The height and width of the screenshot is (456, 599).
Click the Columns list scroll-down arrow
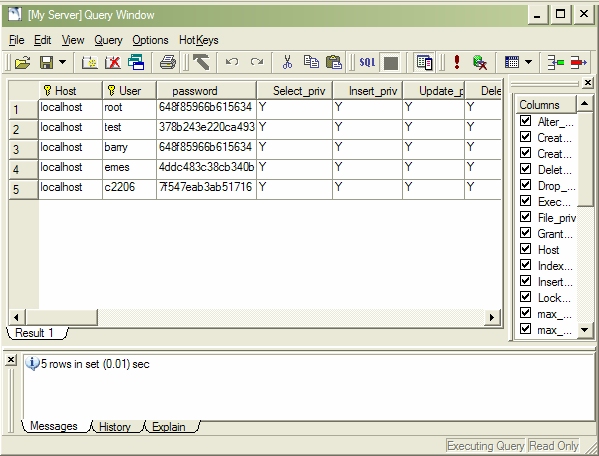point(584,330)
